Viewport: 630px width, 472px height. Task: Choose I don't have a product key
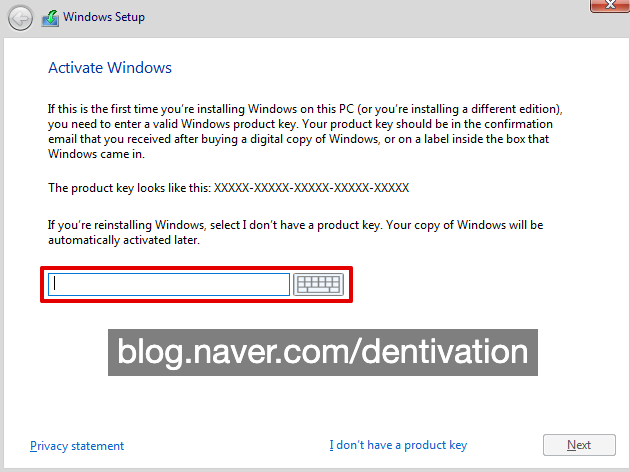pyautogui.click(x=398, y=445)
